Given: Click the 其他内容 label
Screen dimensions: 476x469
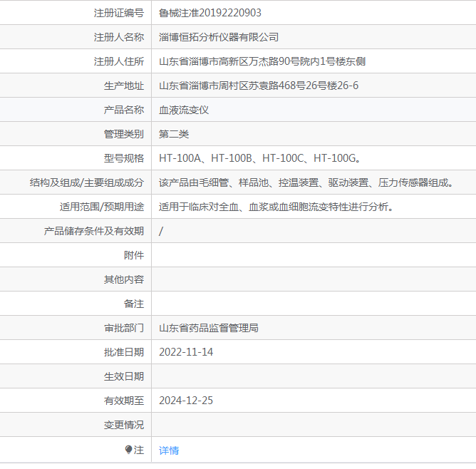Looking at the screenshot, I should click(124, 279).
